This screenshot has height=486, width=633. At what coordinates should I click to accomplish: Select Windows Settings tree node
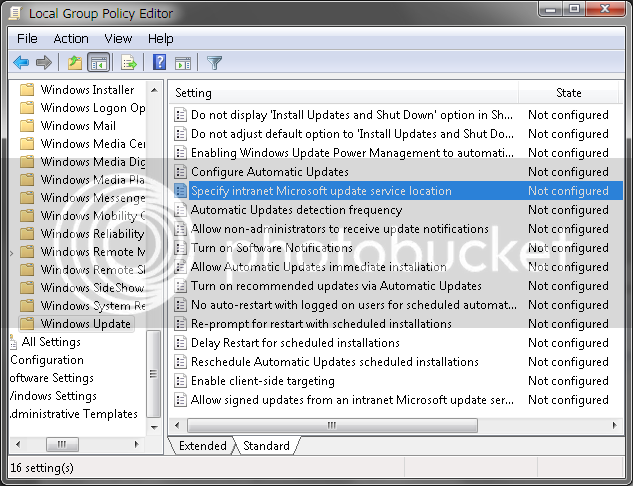tap(53, 396)
